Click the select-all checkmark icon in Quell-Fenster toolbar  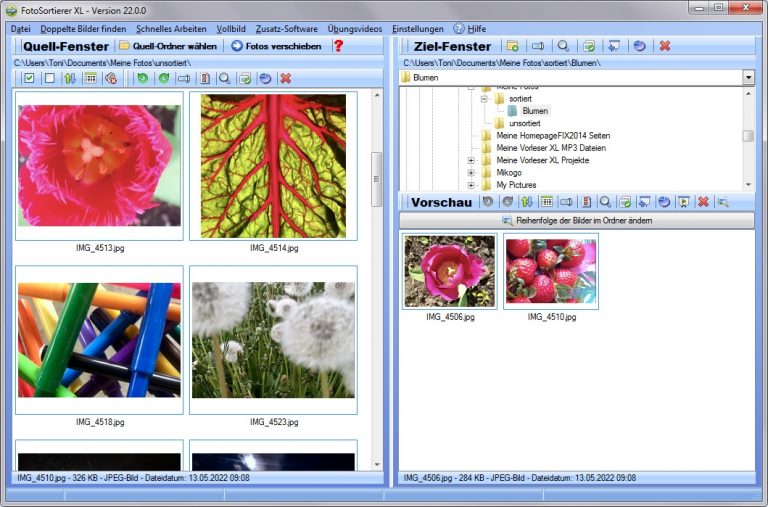tap(29, 78)
